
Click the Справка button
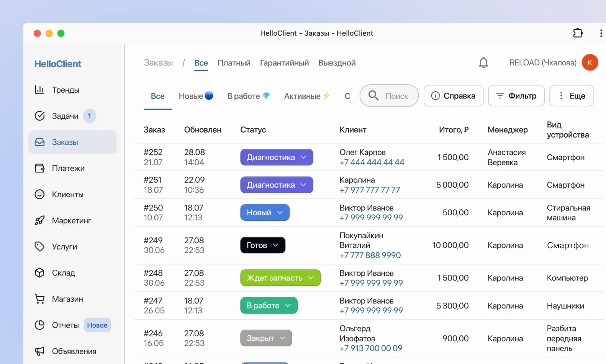pos(454,96)
